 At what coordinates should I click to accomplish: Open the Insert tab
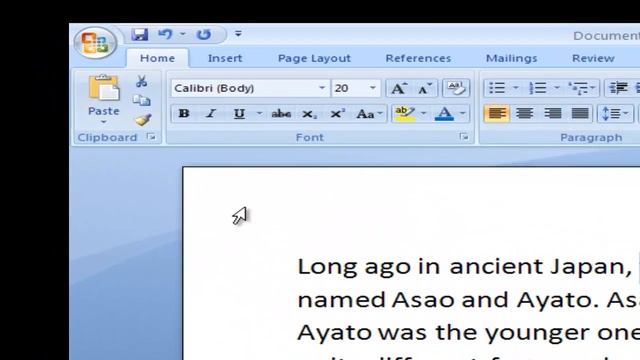(x=225, y=58)
